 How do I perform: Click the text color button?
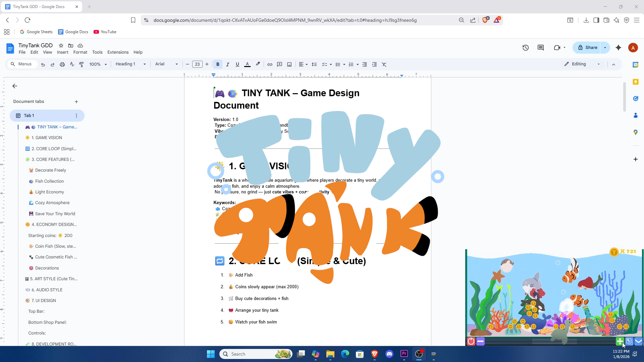pyautogui.click(x=247, y=64)
